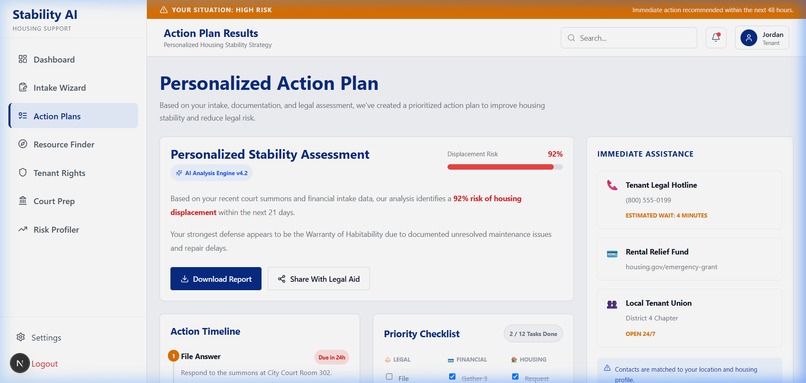Click the File Answer timeline heading
Screen dimensions: 806x383
(x=200, y=356)
